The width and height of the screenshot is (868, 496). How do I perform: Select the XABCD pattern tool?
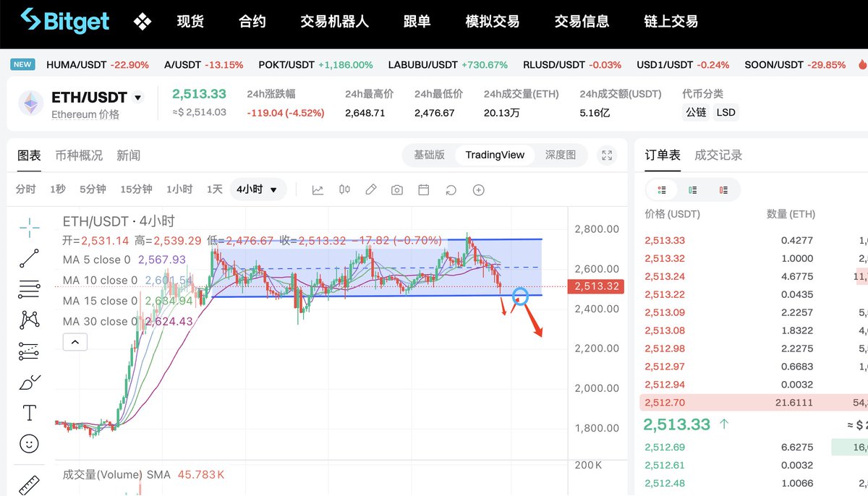pos(30,320)
